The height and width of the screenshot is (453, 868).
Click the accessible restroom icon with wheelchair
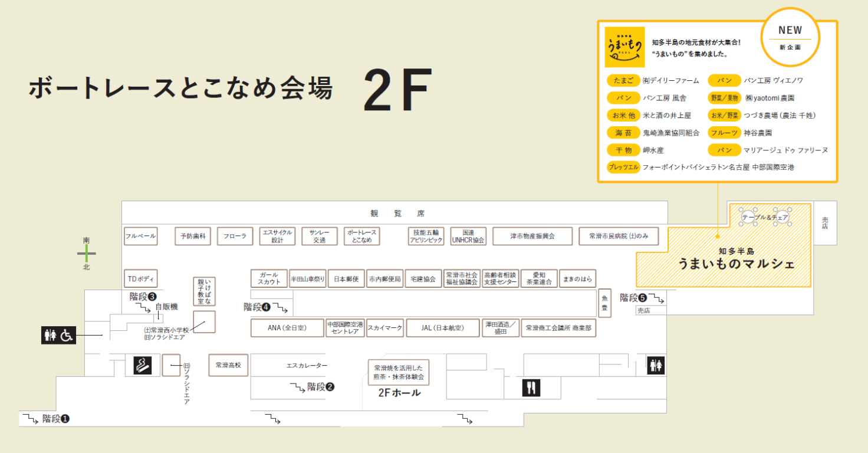click(x=58, y=335)
